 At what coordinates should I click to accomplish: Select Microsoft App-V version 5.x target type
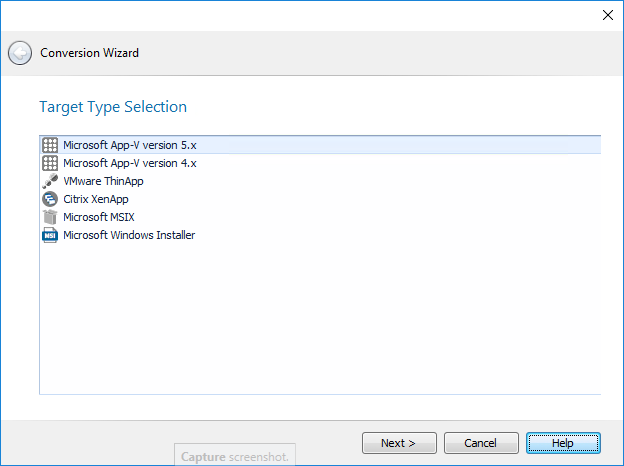pyautogui.click(x=137, y=145)
